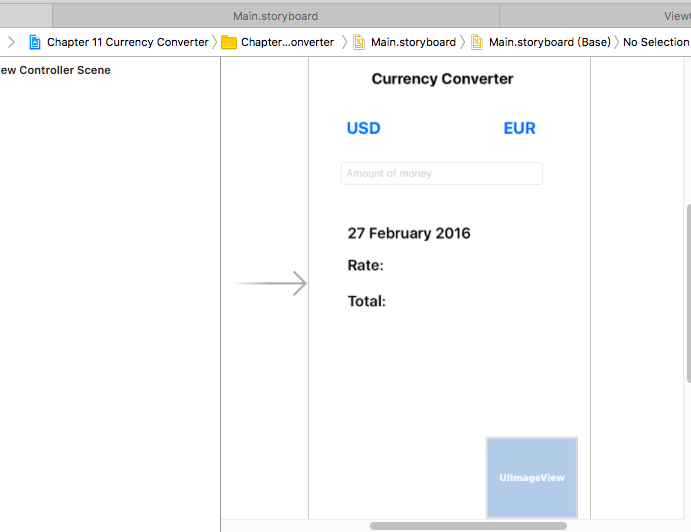
Task: Select the 27 February 2016 date label
Action: tap(409, 233)
